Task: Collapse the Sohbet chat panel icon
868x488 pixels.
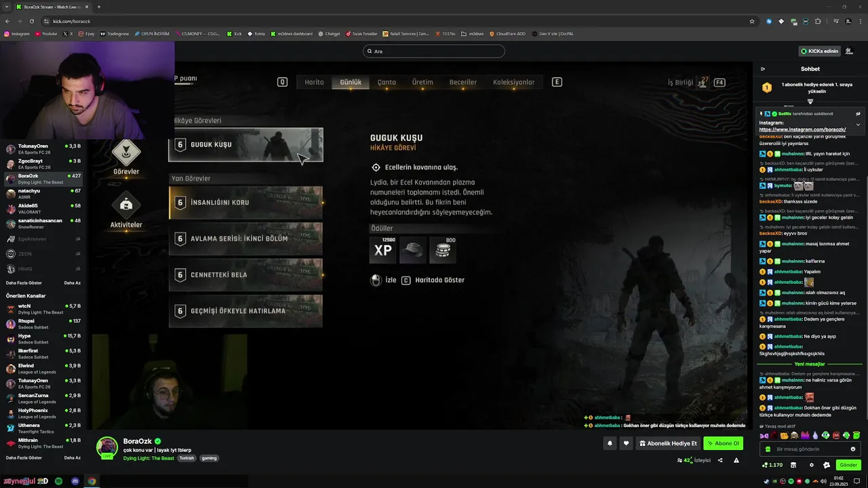Action: coord(763,69)
